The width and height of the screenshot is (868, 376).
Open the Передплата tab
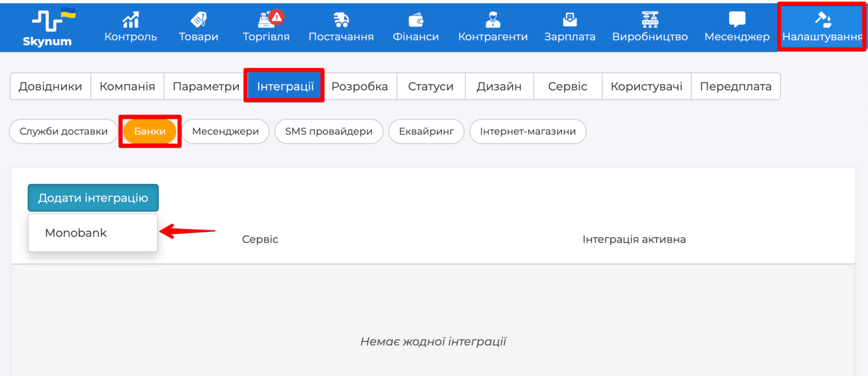tap(735, 87)
